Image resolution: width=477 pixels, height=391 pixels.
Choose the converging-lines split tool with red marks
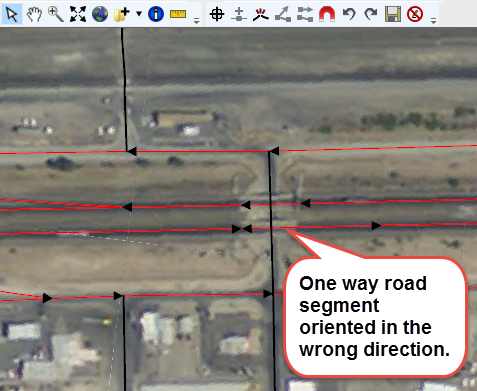click(x=260, y=14)
